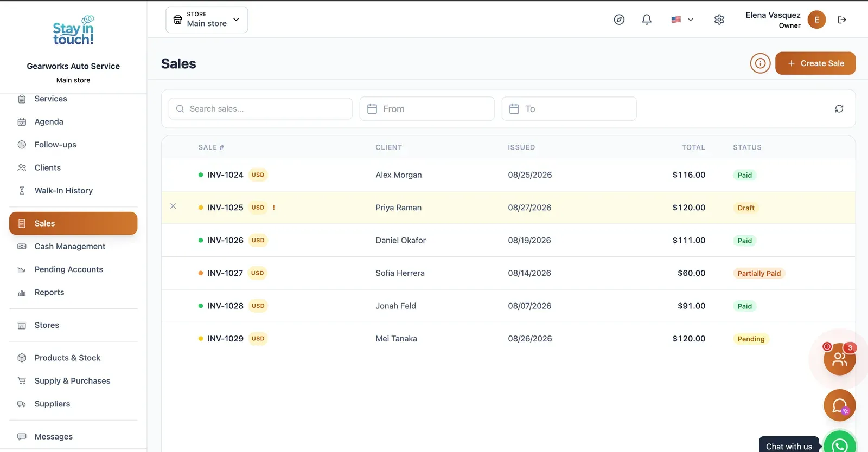The image size is (868, 452).
Task: Open the Store selector dropdown
Action: pyautogui.click(x=207, y=20)
